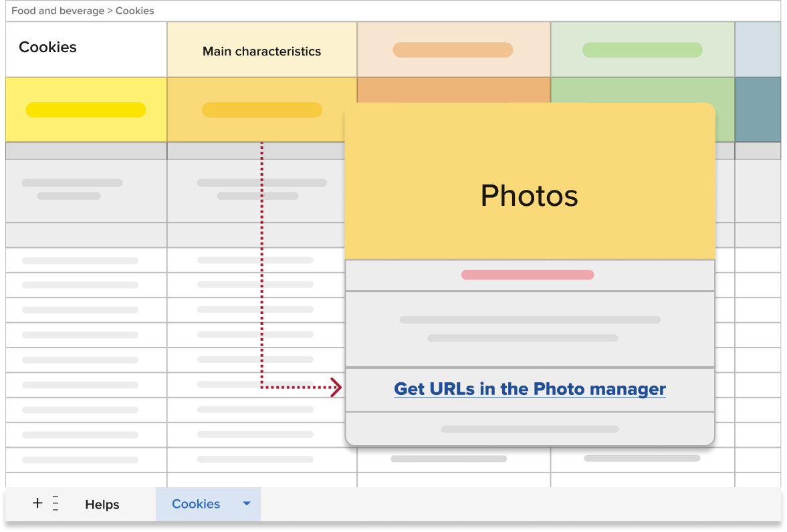Click the pink placeholder bar under Photos
Image resolution: width=787 pixels, height=532 pixels.
[528, 275]
